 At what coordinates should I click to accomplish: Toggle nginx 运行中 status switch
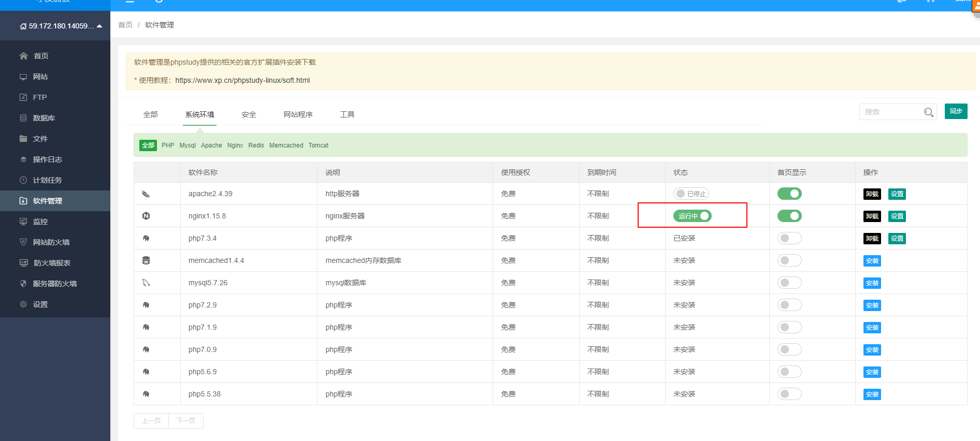[693, 216]
